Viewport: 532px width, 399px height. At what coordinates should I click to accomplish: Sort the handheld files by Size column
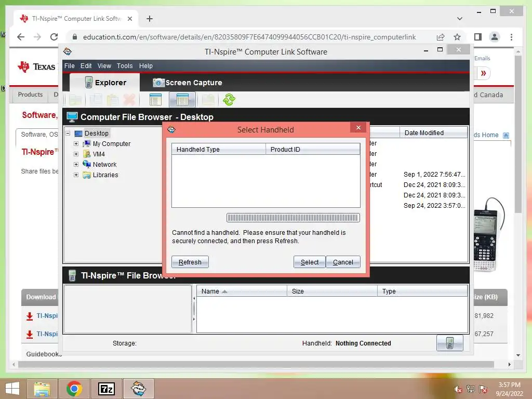(332, 291)
